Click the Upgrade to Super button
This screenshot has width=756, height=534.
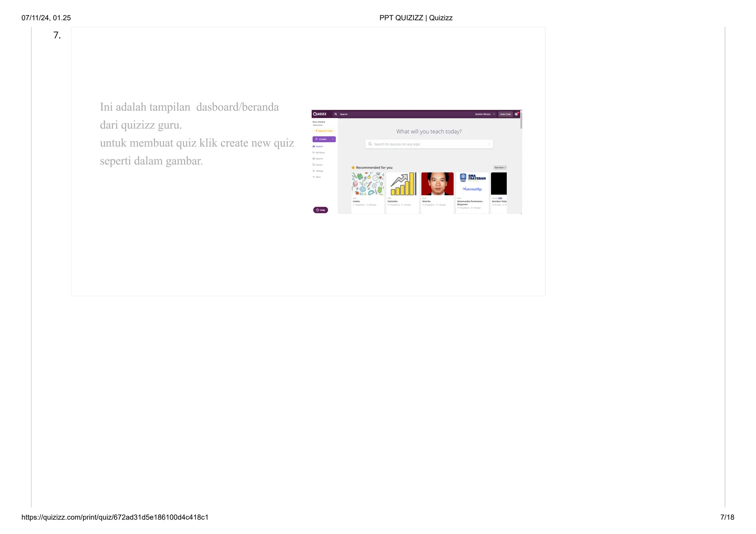(x=324, y=131)
